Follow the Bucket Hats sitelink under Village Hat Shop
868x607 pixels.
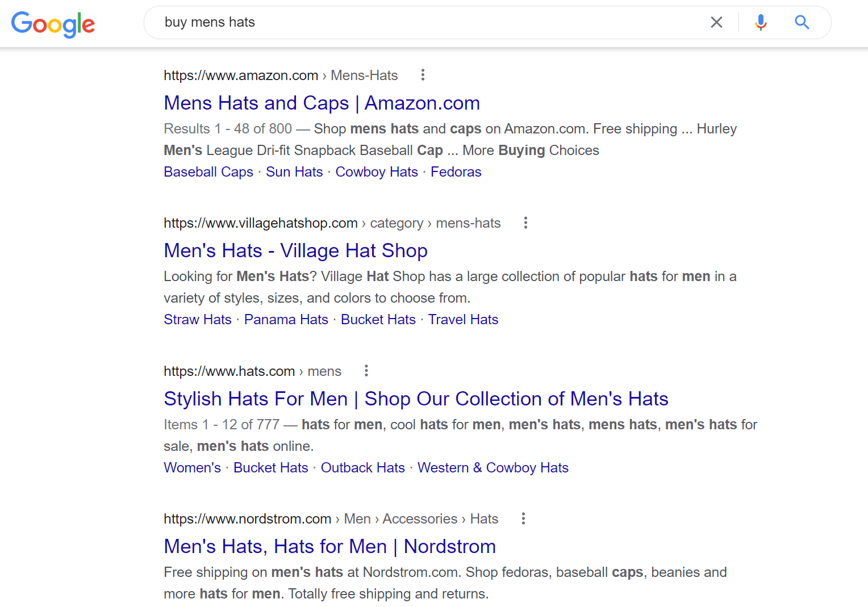(378, 320)
